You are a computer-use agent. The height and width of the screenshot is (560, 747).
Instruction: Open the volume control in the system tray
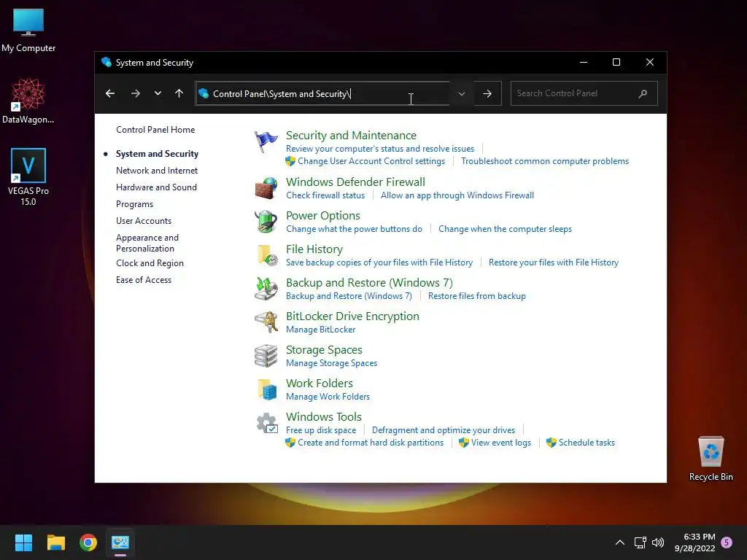[x=658, y=542]
